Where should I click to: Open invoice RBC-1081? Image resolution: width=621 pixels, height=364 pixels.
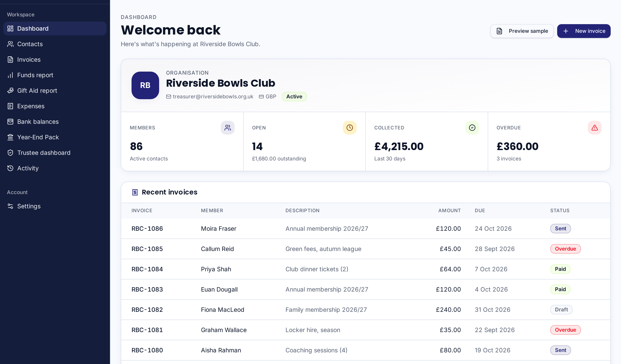point(147,330)
